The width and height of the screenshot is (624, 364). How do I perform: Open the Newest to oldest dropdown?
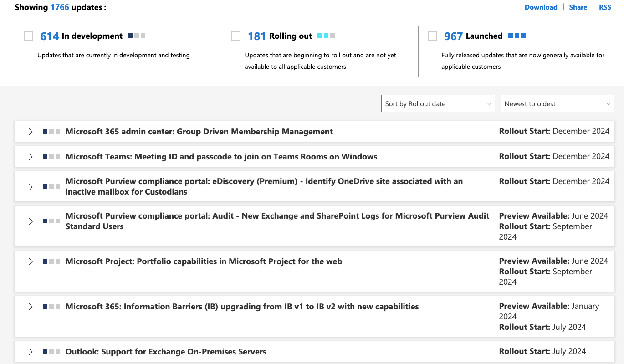click(558, 103)
